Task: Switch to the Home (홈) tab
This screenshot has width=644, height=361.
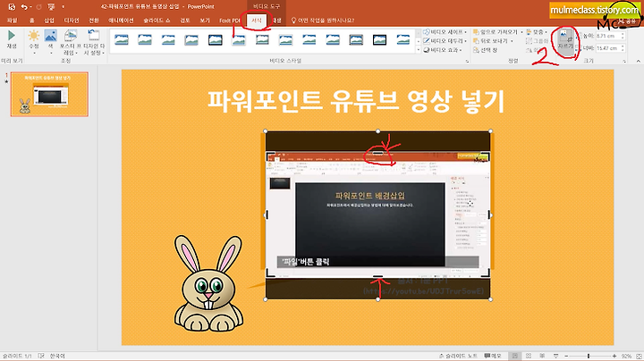Action: point(31,21)
